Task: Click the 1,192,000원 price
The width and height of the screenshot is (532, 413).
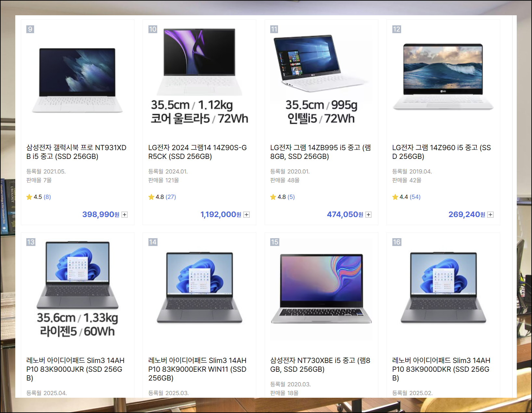Action: click(x=221, y=214)
